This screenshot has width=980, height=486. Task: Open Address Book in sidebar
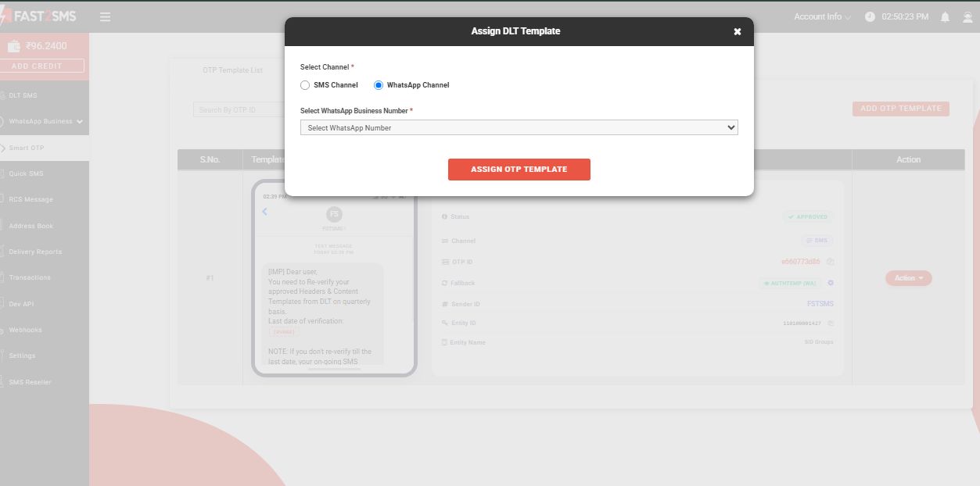45,226
